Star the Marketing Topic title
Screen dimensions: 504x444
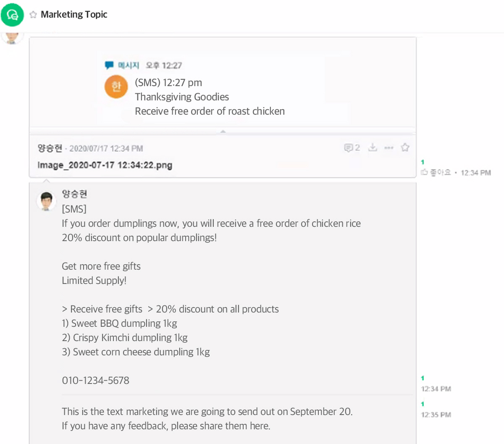33,15
